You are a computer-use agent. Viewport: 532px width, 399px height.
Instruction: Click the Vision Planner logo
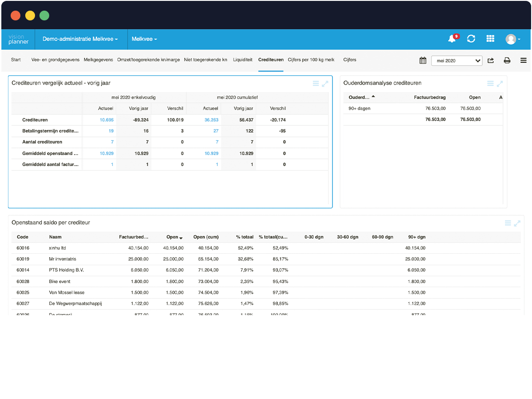tap(18, 39)
